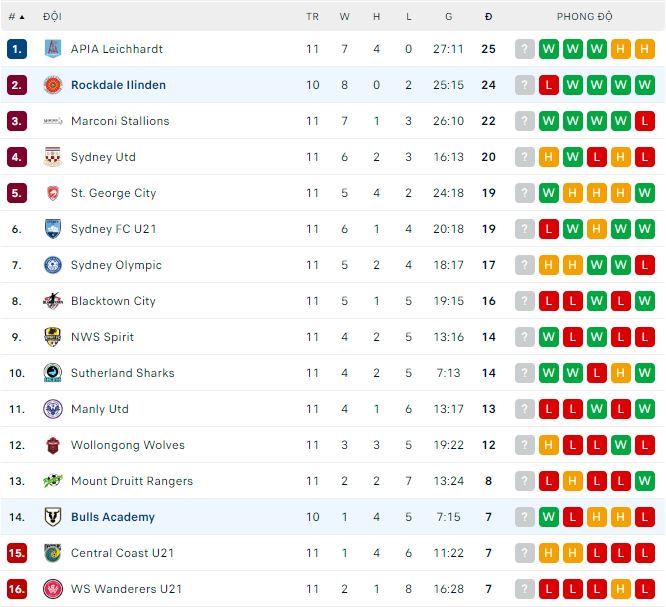
Task: Sort standings by the TR column header
Action: pos(312,17)
